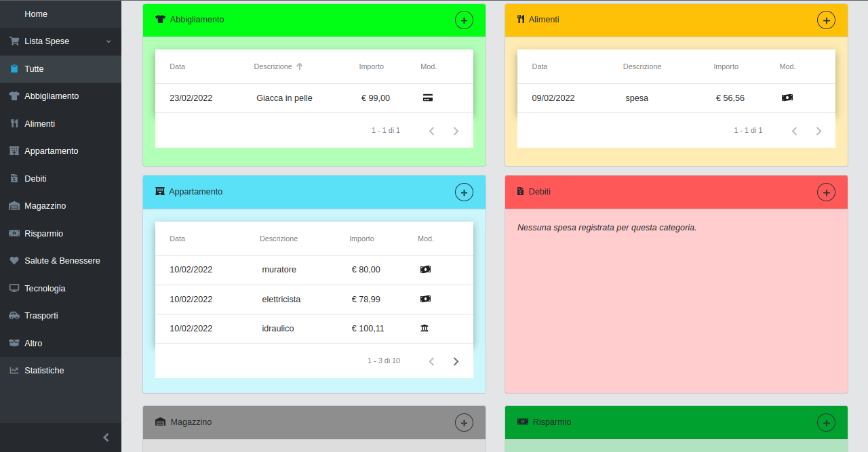Screen dimensions: 868x452
Task: Click the shopping cart icon beside Lista Spese
Action: point(14,41)
